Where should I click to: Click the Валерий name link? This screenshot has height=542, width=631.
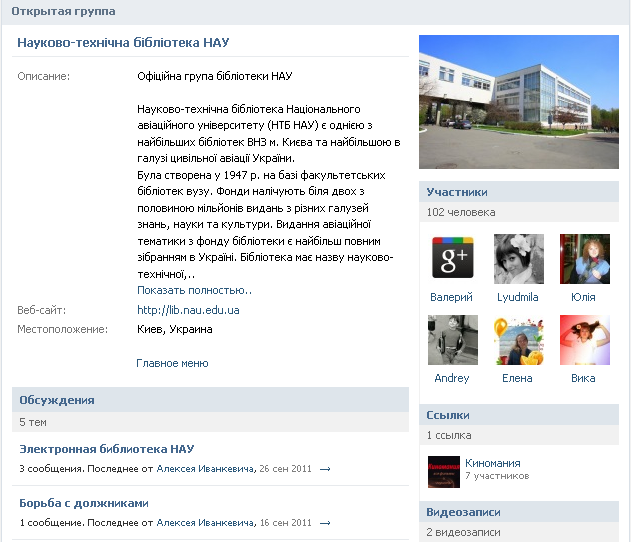point(451,297)
